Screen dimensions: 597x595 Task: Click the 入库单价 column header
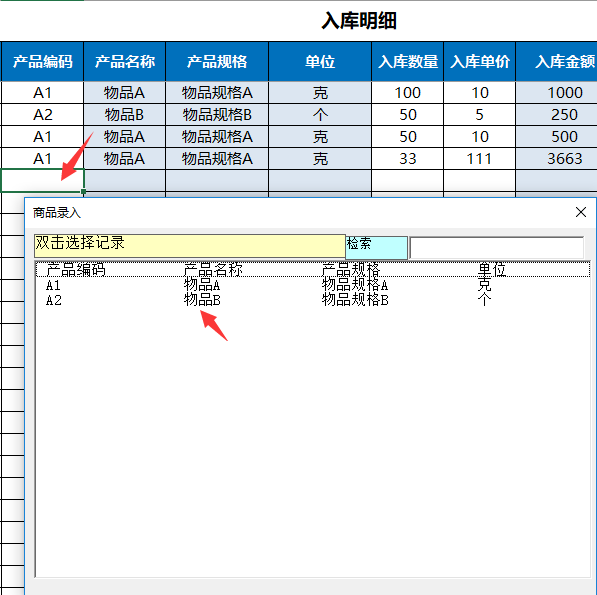pyautogui.click(x=479, y=61)
